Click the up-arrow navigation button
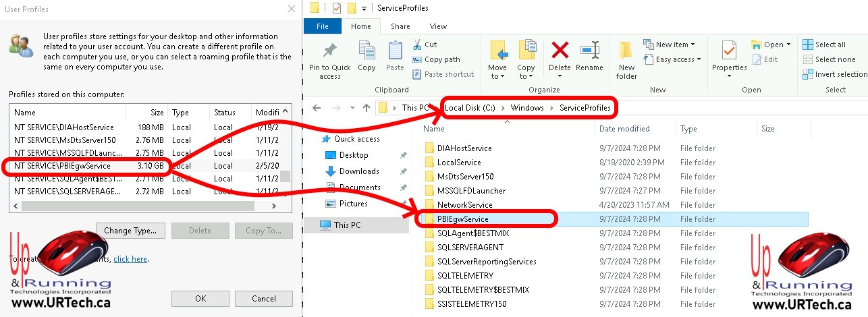The width and height of the screenshot is (868, 317). [367, 108]
